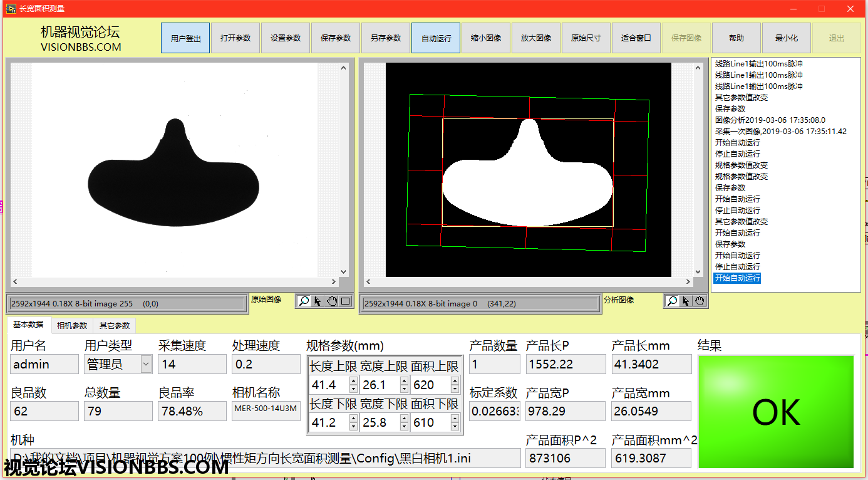Screen dimensions: 868x480
Task: Select zoom tool under the original image
Action: [304, 301]
